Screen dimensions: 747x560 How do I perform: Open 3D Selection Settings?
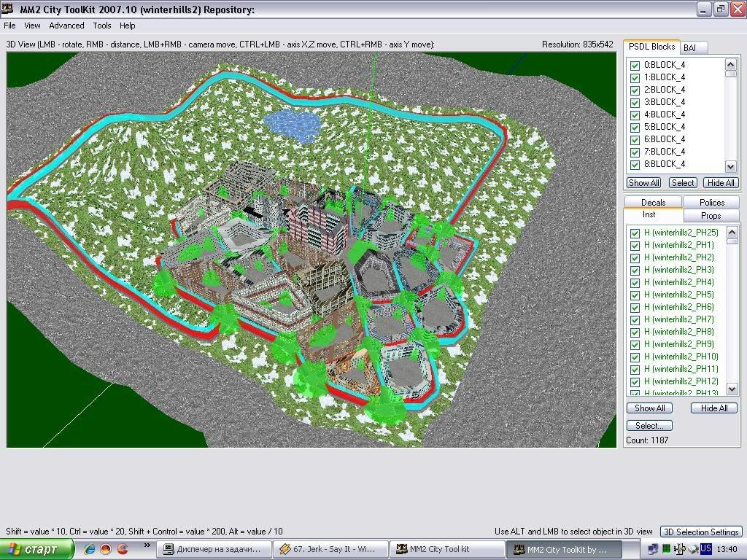700,532
